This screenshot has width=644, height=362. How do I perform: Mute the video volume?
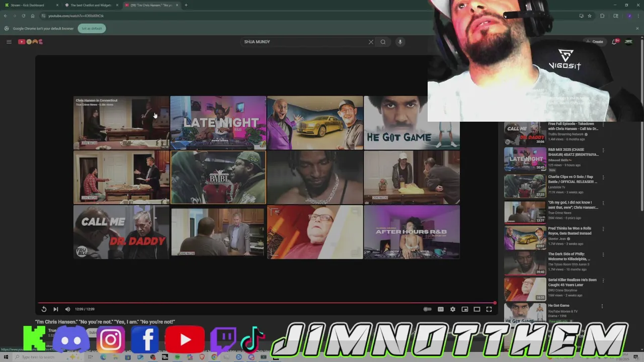pyautogui.click(x=67, y=309)
